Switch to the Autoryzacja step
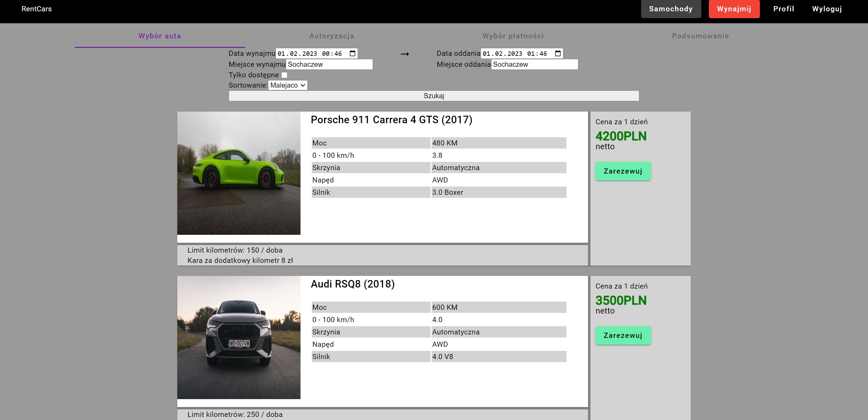Screen dimensions: 868x420 coord(332,36)
